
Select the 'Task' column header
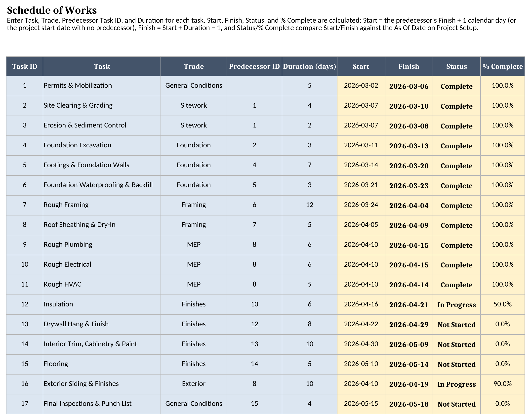pyautogui.click(x=102, y=66)
